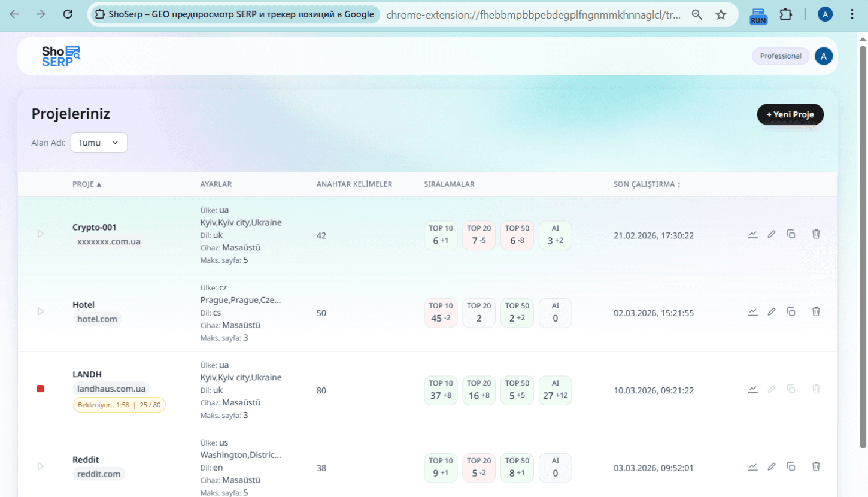Open zoom magnifier icon in address bar

[x=697, y=14]
